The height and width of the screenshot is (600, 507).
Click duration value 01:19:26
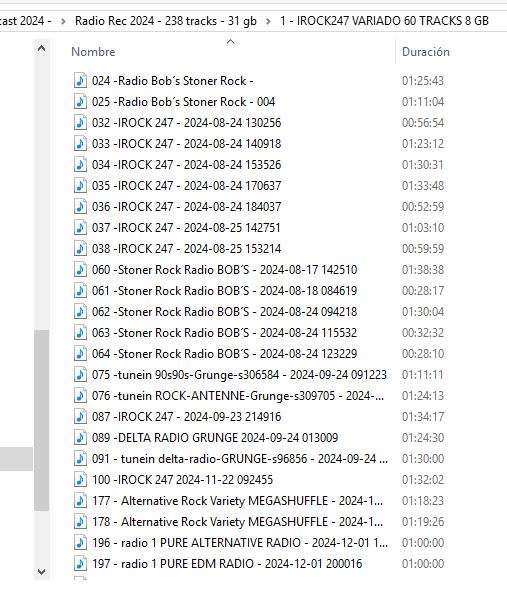423,522
